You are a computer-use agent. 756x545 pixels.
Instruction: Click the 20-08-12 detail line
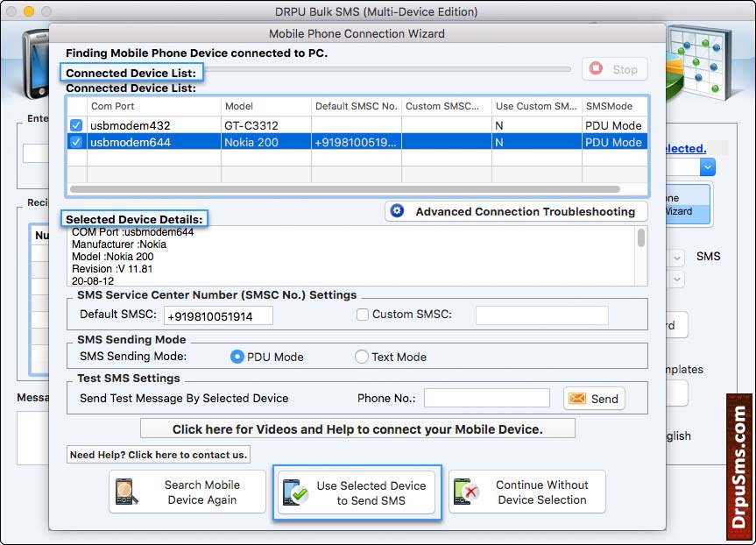click(x=93, y=280)
